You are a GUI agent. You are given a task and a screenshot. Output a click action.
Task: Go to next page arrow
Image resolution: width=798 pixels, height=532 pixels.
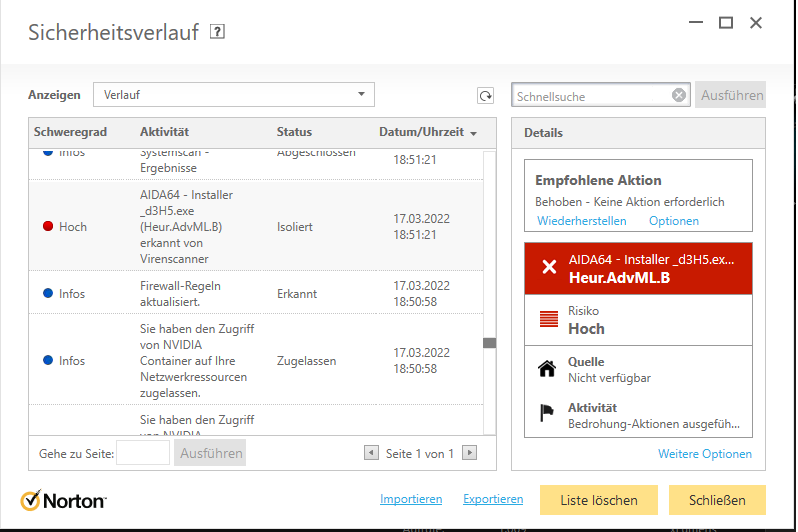click(469, 453)
